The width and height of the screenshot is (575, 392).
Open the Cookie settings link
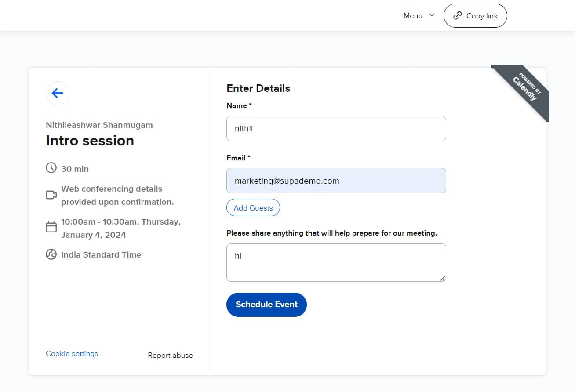[x=72, y=354]
